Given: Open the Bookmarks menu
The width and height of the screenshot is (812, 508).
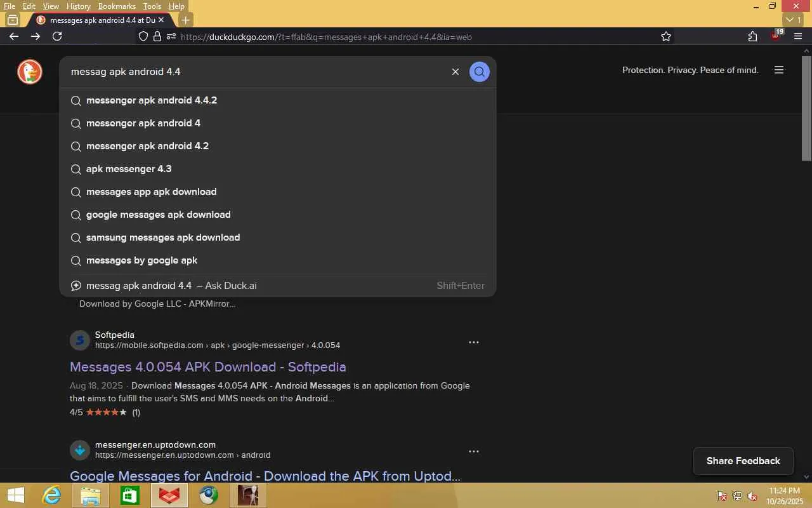Looking at the screenshot, I should pyautogui.click(x=117, y=6).
